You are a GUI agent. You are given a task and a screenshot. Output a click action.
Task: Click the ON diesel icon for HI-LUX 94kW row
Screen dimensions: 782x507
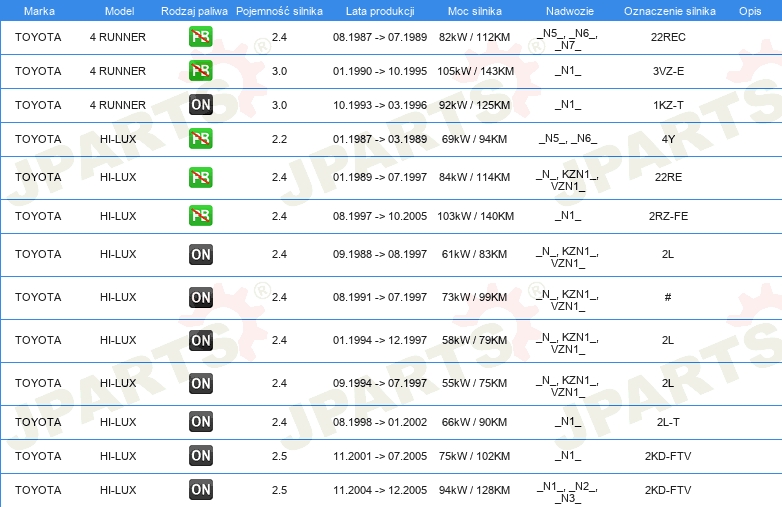point(200,490)
